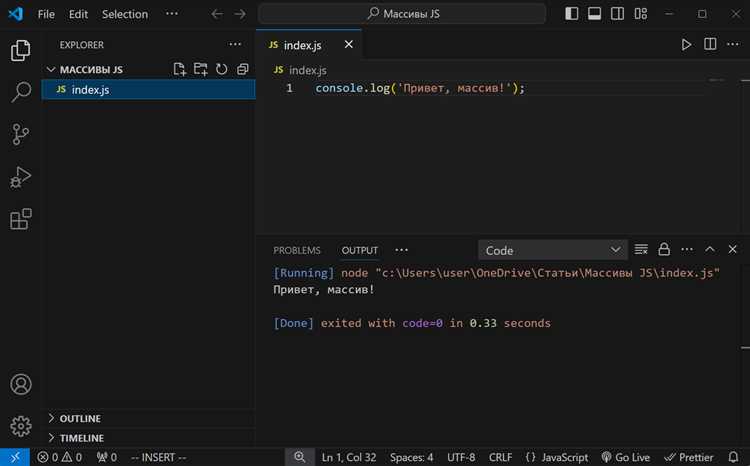
Task: Close the index.js editor tab
Action: pyautogui.click(x=349, y=44)
